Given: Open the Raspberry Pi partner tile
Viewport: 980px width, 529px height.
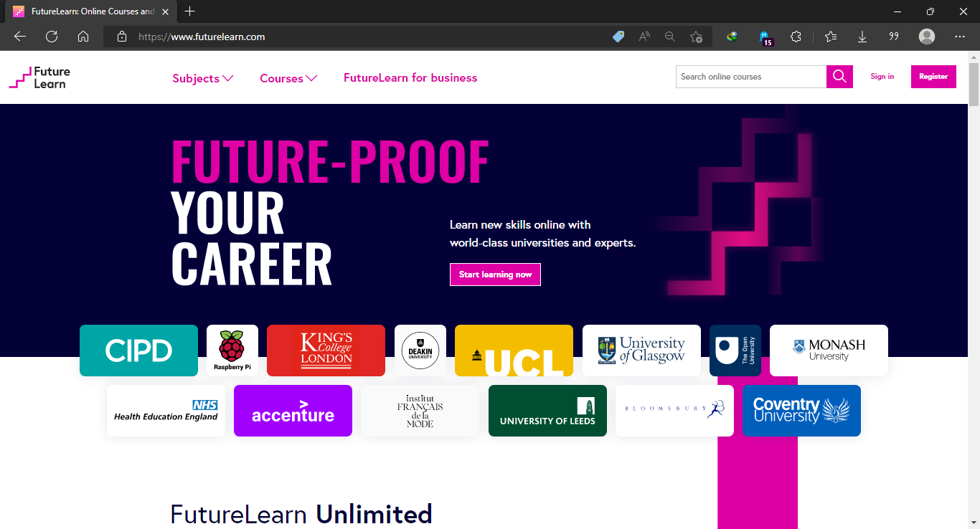Looking at the screenshot, I should 232,351.
